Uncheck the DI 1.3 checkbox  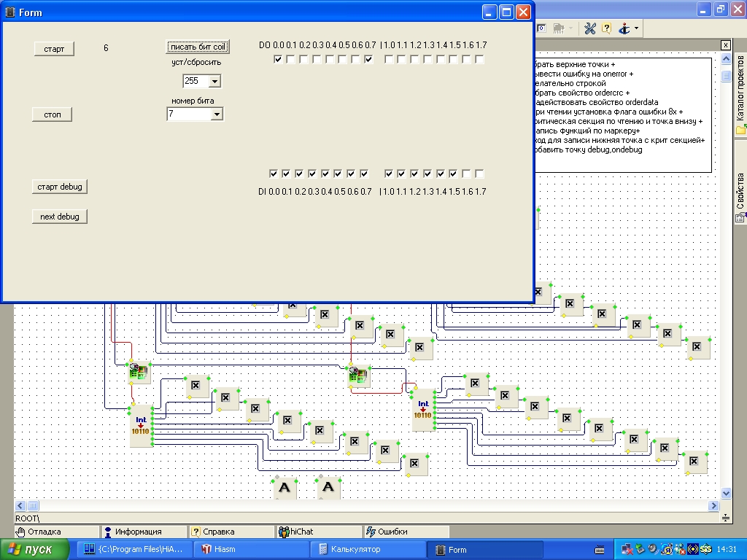427,174
